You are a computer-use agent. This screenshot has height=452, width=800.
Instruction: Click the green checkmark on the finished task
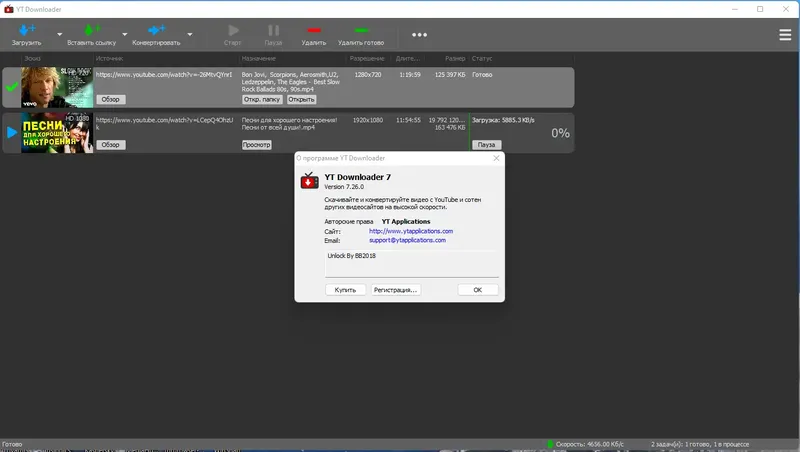pos(11,87)
